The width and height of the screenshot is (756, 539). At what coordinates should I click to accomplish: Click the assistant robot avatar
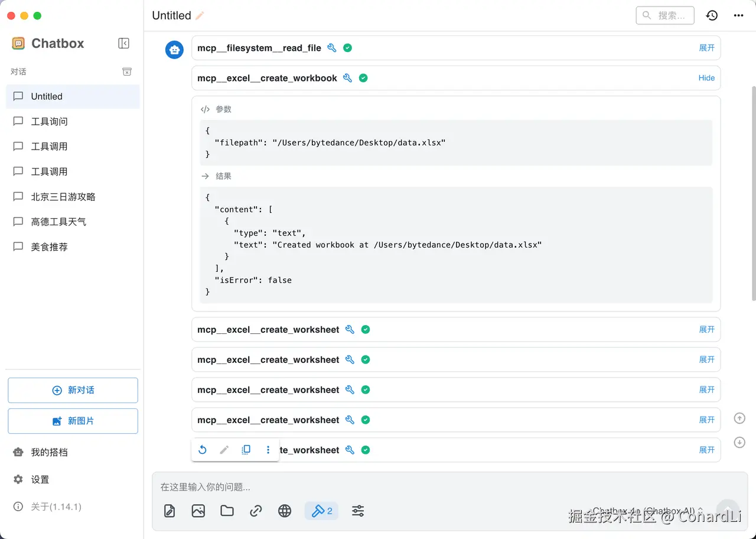click(x=174, y=50)
